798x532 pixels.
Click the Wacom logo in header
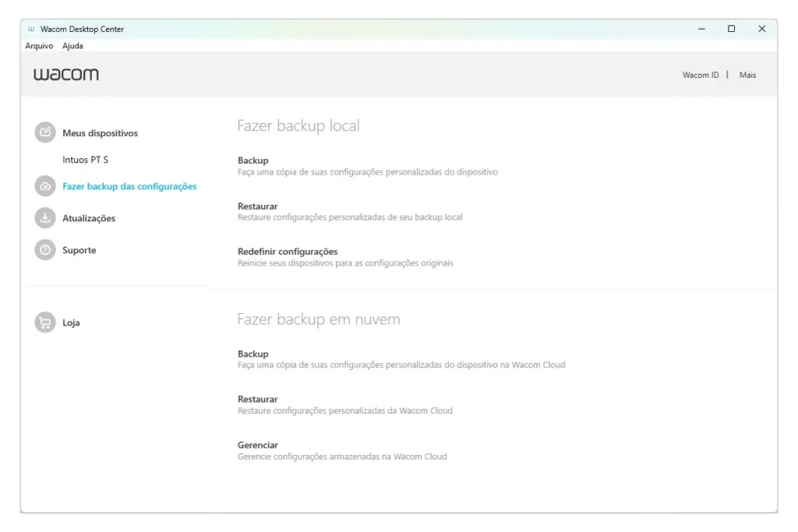(x=66, y=75)
